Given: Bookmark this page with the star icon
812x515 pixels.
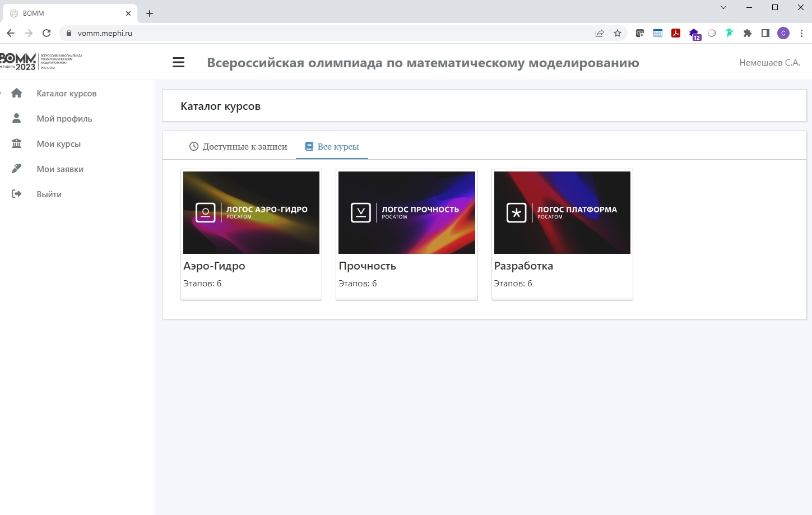Looking at the screenshot, I should point(618,33).
